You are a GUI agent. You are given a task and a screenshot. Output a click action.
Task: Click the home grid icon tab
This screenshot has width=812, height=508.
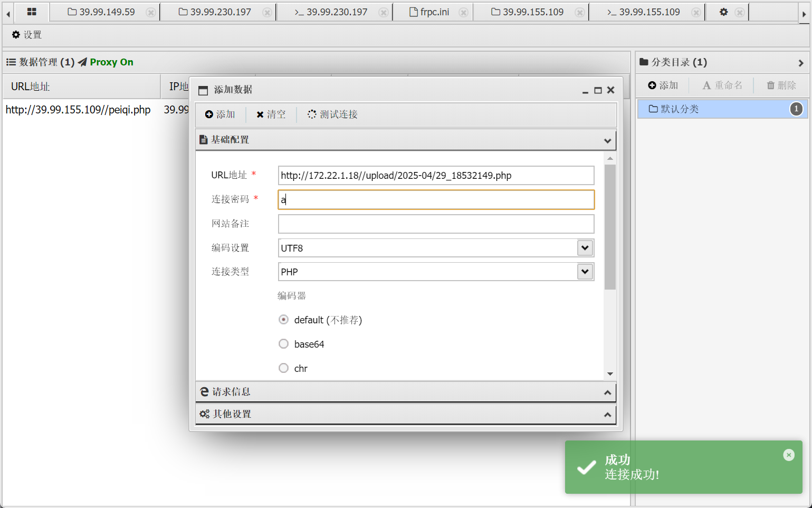[32, 12]
